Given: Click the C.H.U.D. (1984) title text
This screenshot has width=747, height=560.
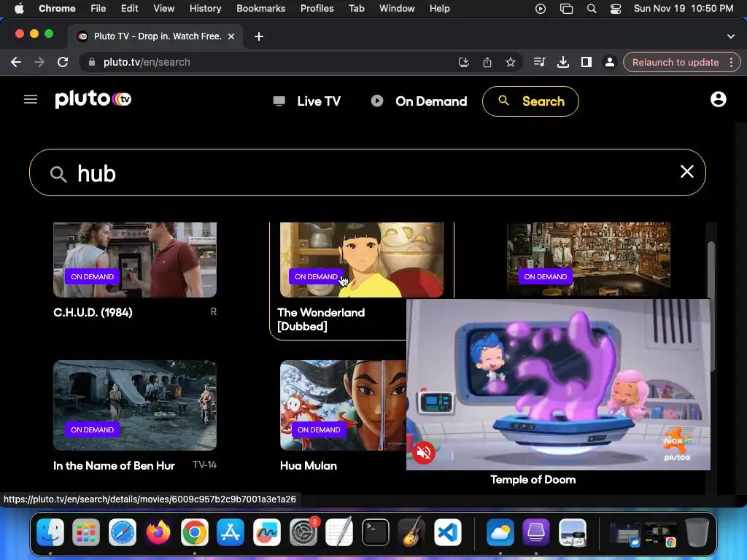Looking at the screenshot, I should point(93,312).
